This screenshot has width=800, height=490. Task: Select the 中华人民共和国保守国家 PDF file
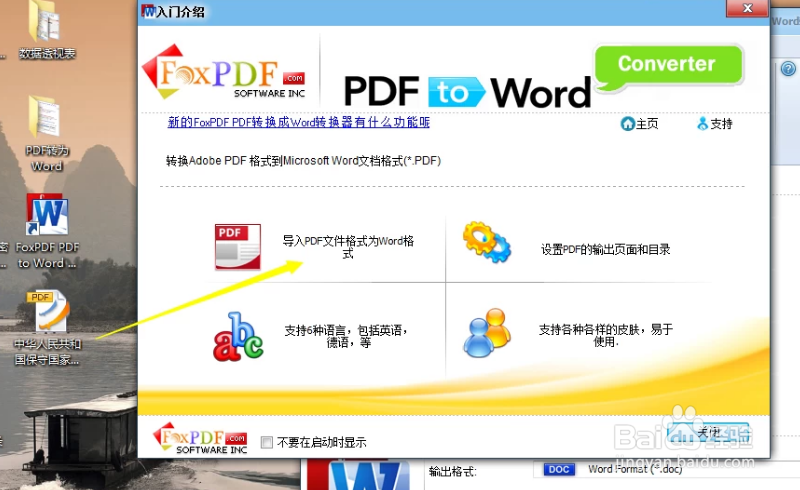(x=47, y=328)
